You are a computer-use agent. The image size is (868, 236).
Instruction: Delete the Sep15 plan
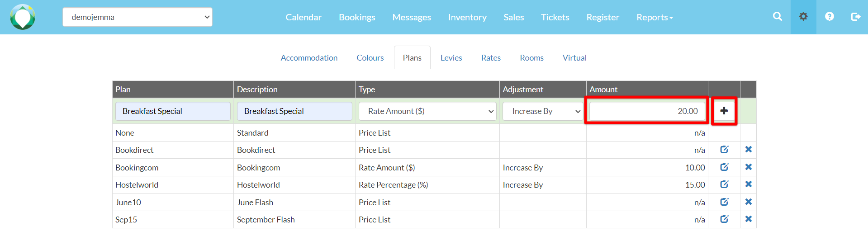coord(748,219)
